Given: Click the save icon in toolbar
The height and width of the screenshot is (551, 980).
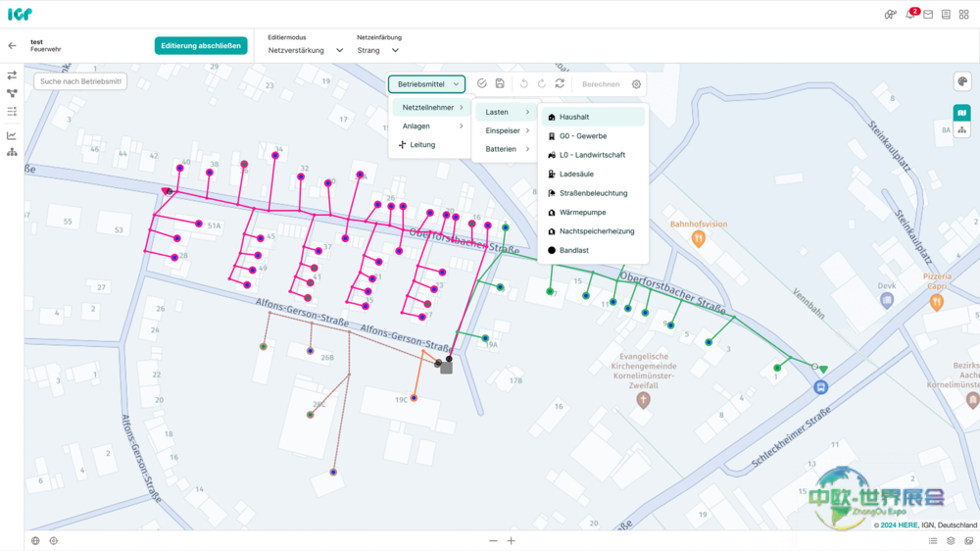Looking at the screenshot, I should coord(500,84).
